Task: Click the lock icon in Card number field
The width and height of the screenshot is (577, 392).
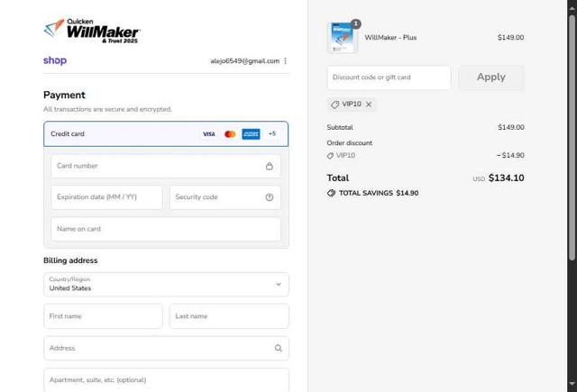Action: point(270,166)
